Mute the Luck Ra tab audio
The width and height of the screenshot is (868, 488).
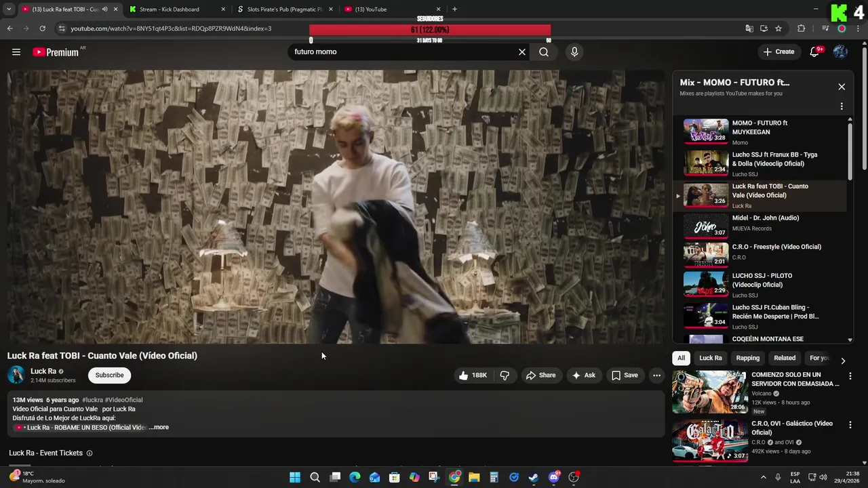point(104,9)
